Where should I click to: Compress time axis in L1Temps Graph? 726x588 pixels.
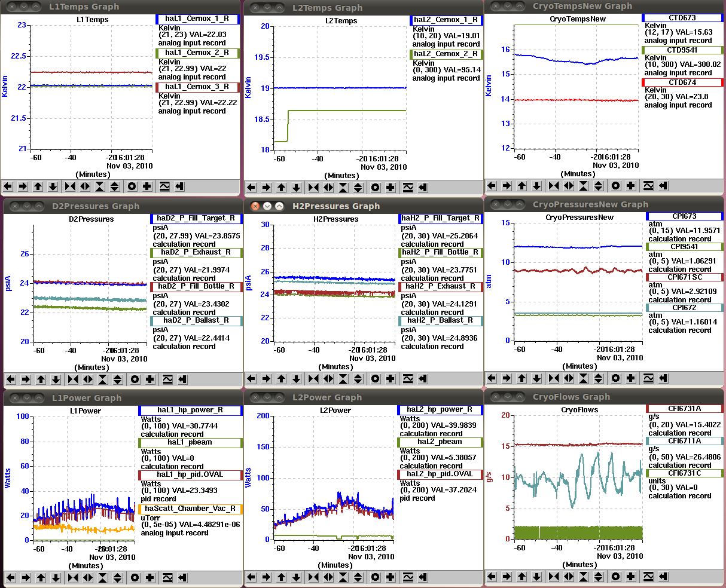click(x=71, y=186)
